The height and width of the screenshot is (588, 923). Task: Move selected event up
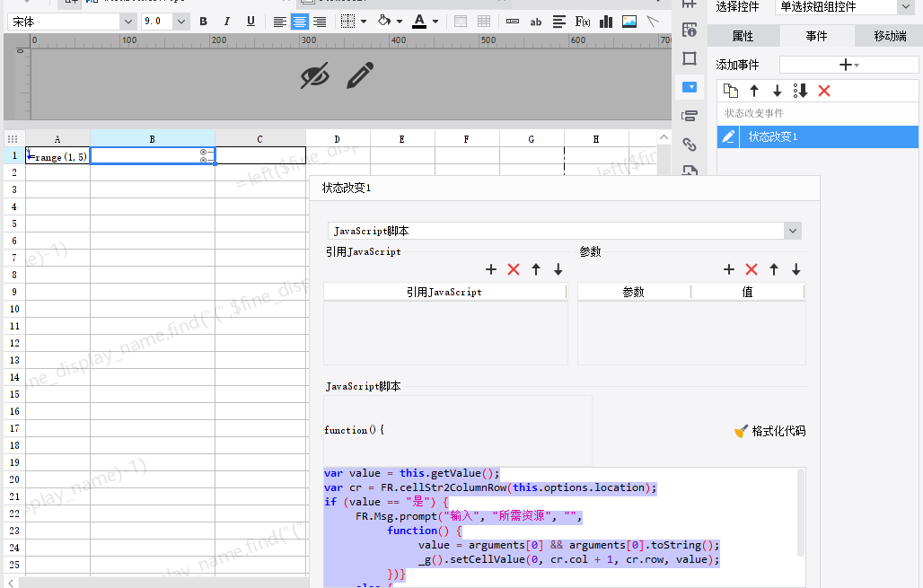754,91
